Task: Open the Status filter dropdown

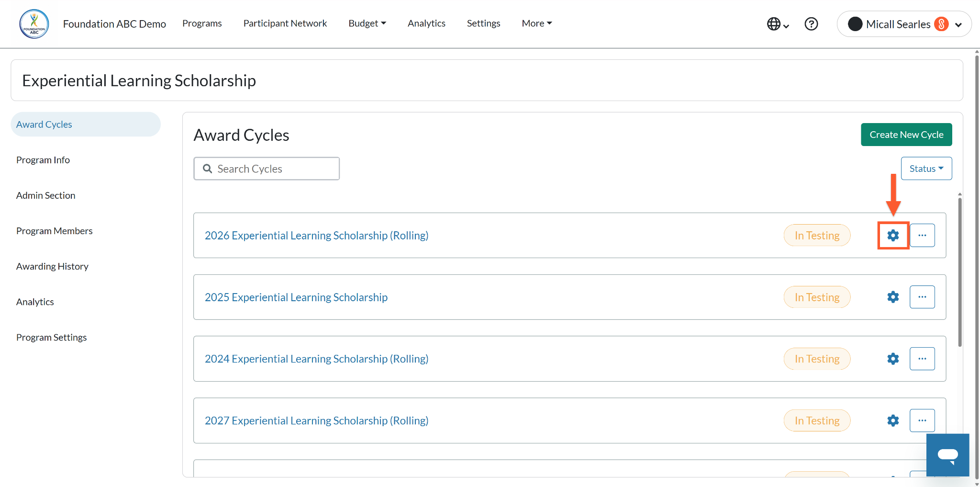Action: pos(926,169)
